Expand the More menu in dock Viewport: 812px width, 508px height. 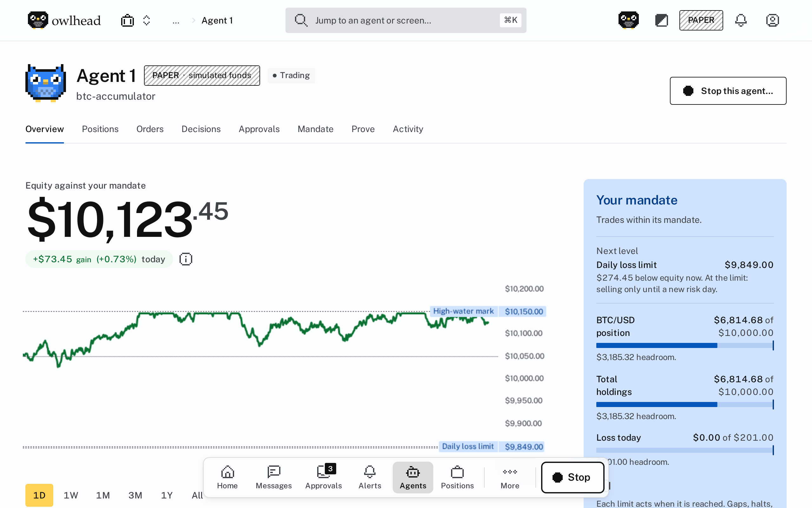click(x=510, y=478)
